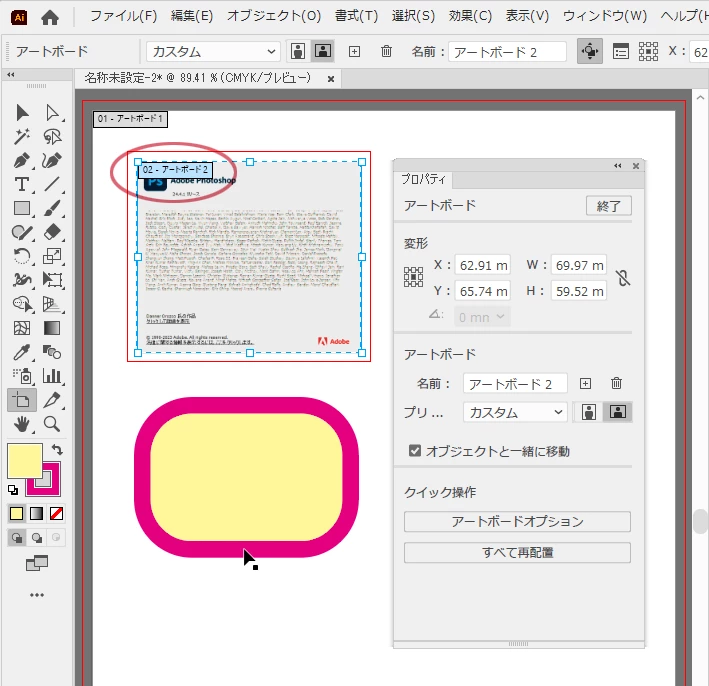Click the Home icon

pos(50,17)
